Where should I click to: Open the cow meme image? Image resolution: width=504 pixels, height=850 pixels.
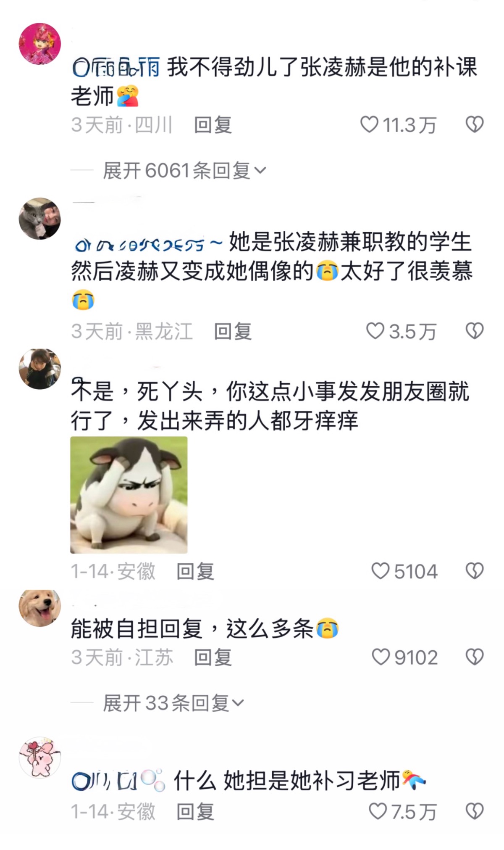(129, 495)
